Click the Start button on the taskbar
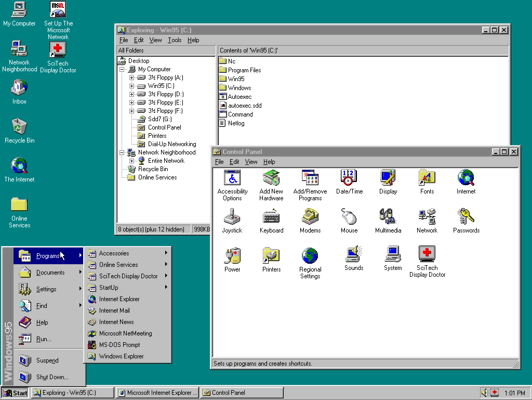The image size is (532, 400). pos(16,393)
